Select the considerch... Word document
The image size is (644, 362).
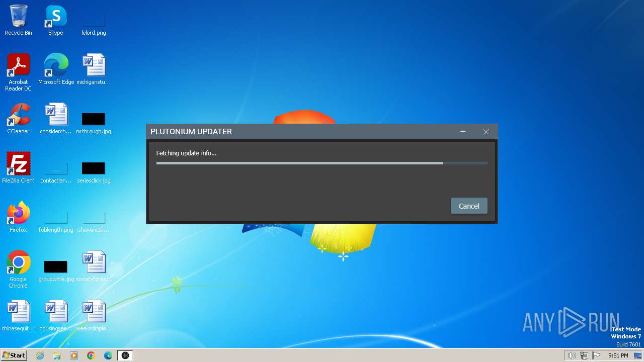(x=56, y=119)
